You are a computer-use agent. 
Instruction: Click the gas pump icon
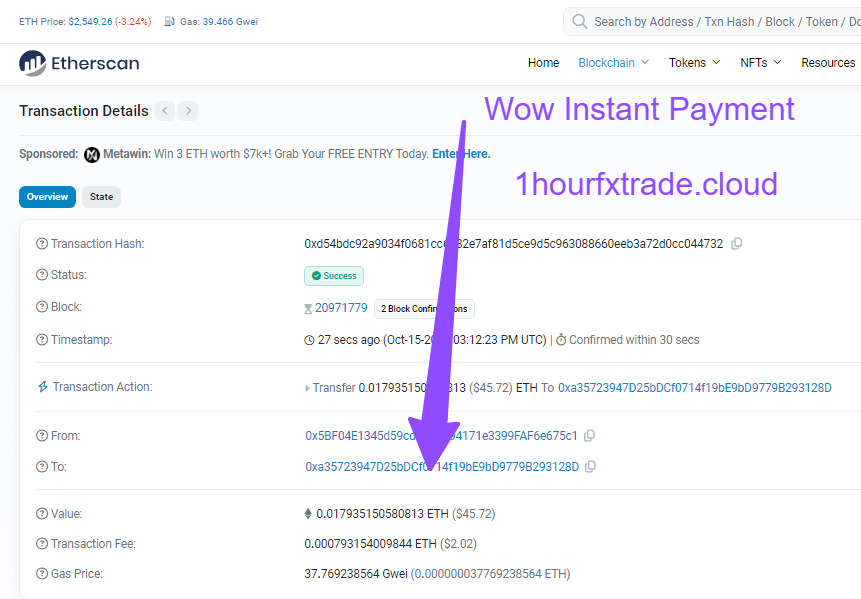(170, 21)
